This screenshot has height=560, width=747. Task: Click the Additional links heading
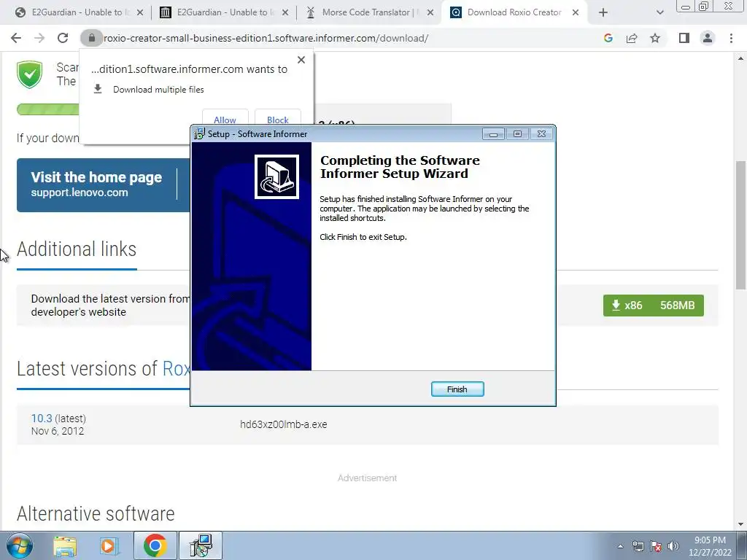point(77,249)
